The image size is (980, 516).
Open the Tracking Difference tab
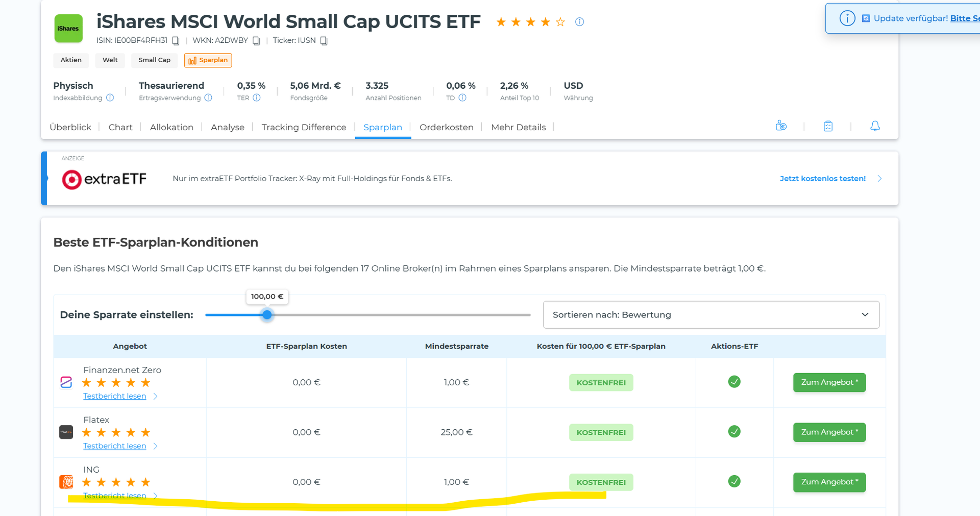304,127
